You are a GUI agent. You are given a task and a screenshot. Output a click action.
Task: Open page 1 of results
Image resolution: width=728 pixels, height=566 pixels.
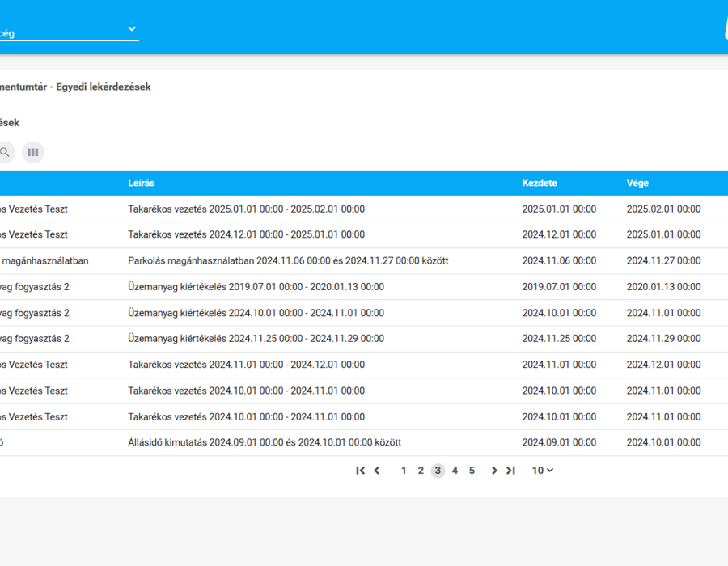[x=404, y=471]
